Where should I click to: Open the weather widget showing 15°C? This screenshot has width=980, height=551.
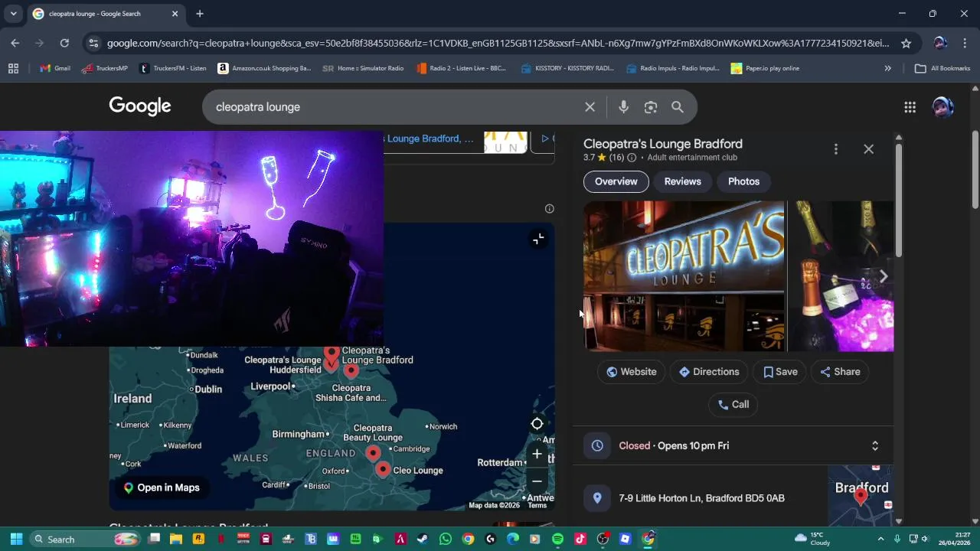coord(812,539)
